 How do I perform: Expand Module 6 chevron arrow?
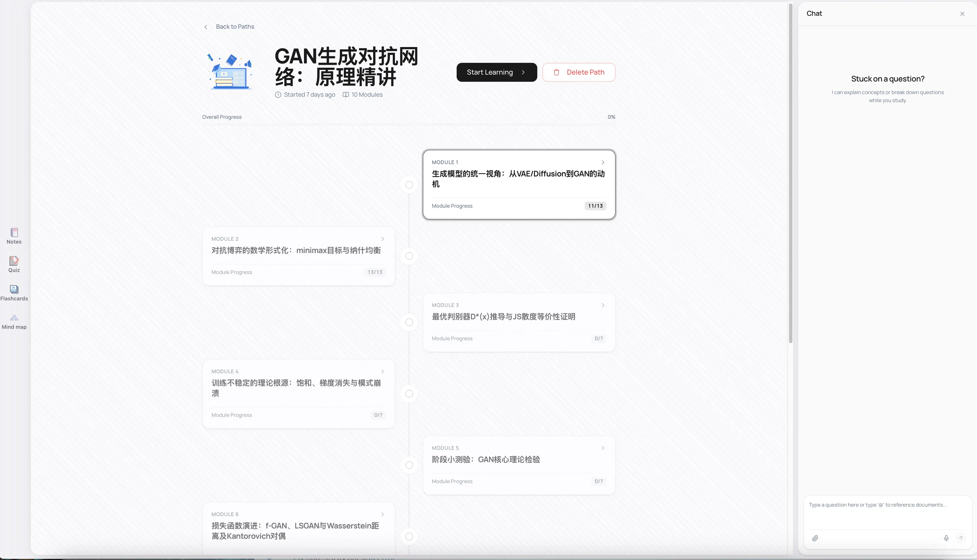click(383, 514)
